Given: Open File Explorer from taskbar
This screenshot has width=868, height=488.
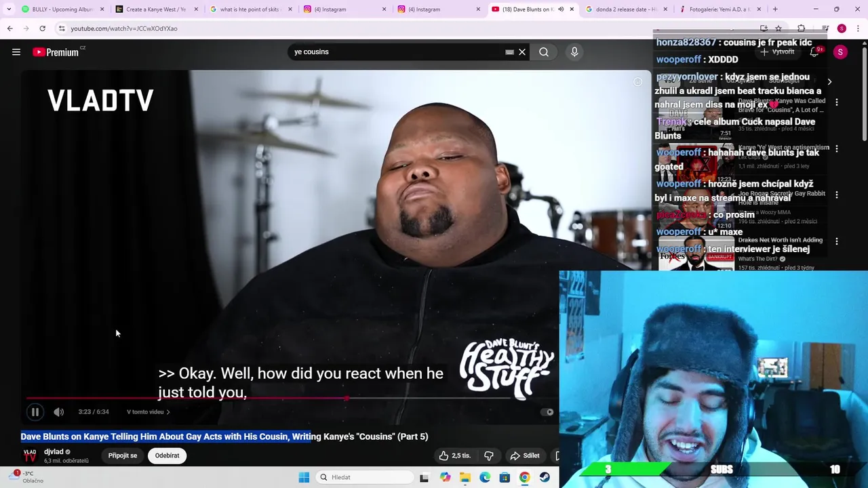Looking at the screenshot, I should click(465, 477).
